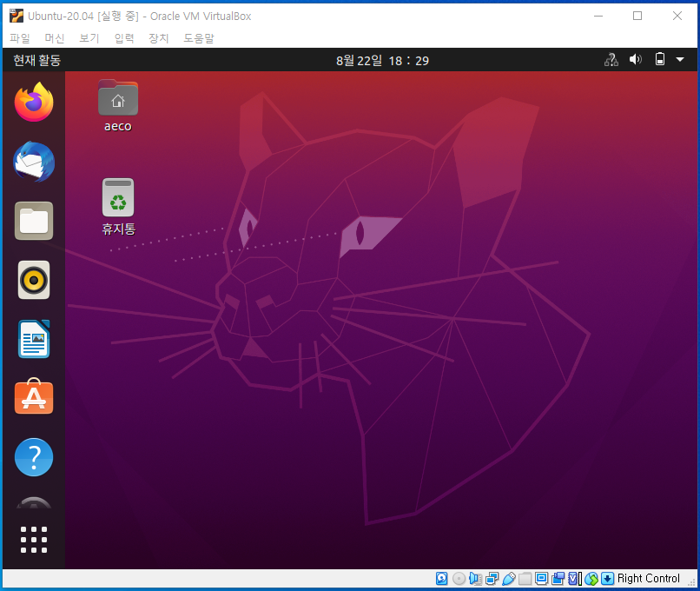
Task: Open the 파일 menu
Action: coord(20,38)
